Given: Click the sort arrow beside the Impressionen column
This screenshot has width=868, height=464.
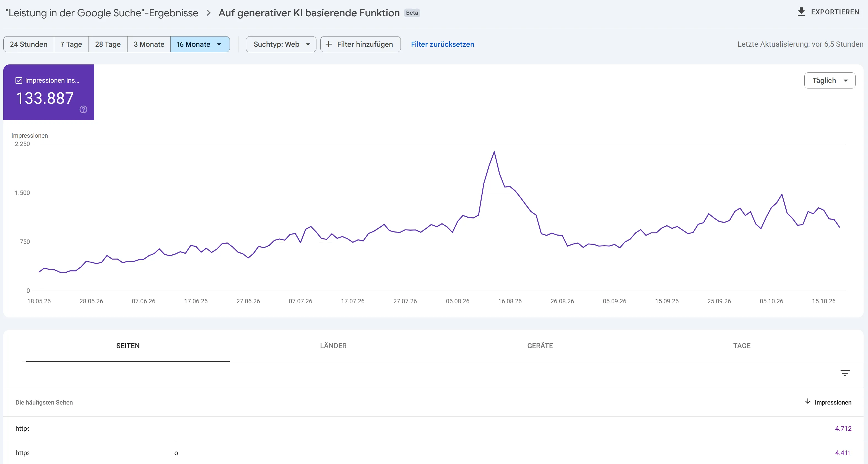Looking at the screenshot, I should click(x=808, y=401).
